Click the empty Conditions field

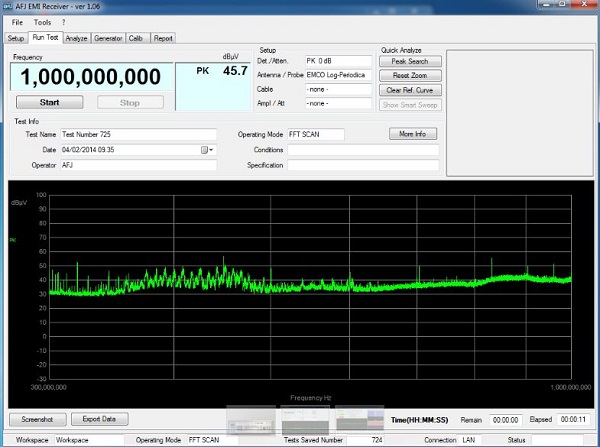click(x=363, y=150)
